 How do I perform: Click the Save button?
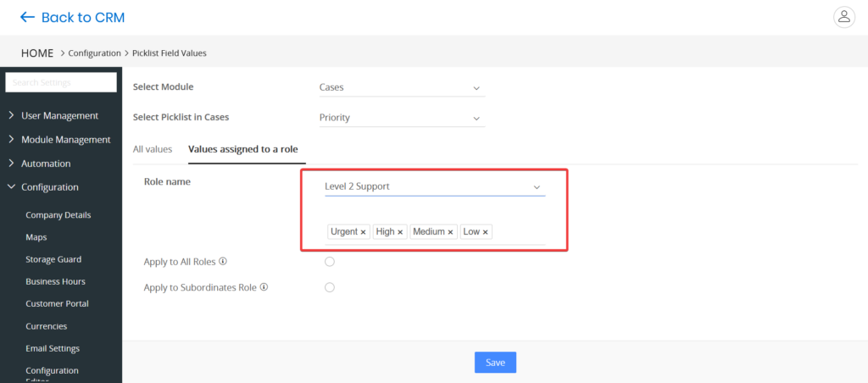pos(495,363)
